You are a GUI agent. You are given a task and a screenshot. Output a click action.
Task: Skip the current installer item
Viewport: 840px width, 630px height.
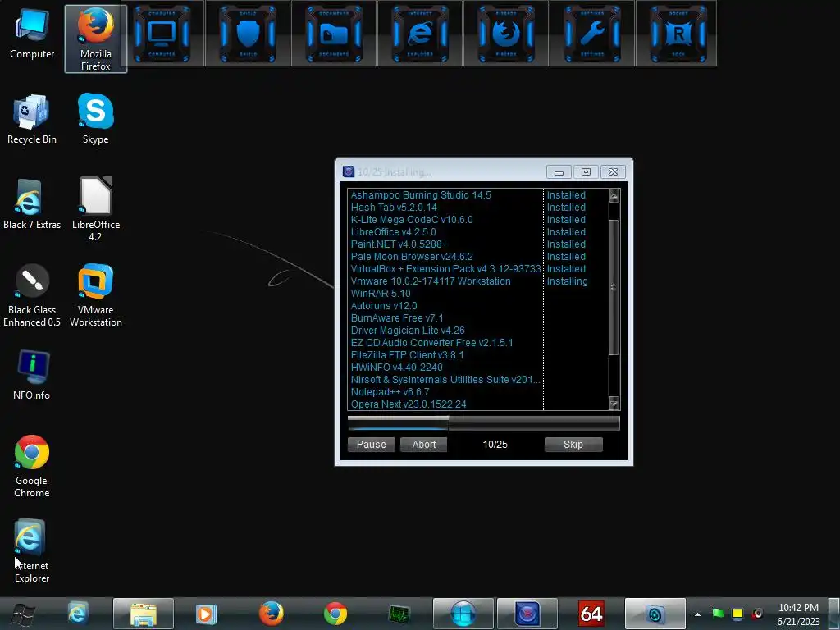tap(573, 444)
